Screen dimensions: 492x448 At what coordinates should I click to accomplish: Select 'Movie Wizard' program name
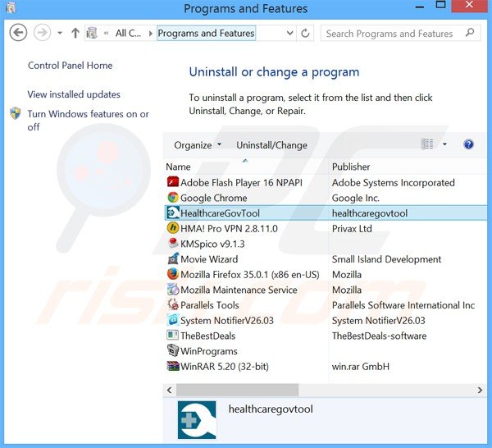click(209, 259)
